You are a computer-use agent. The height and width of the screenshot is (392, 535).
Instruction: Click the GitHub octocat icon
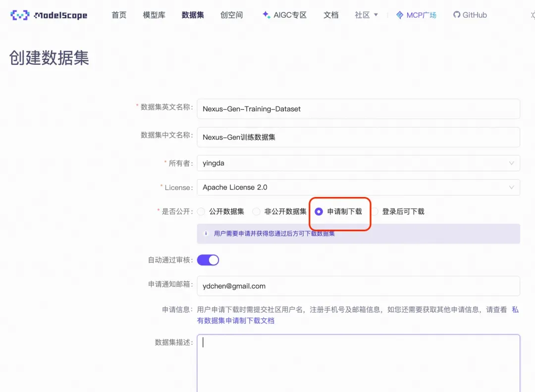(457, 15)
